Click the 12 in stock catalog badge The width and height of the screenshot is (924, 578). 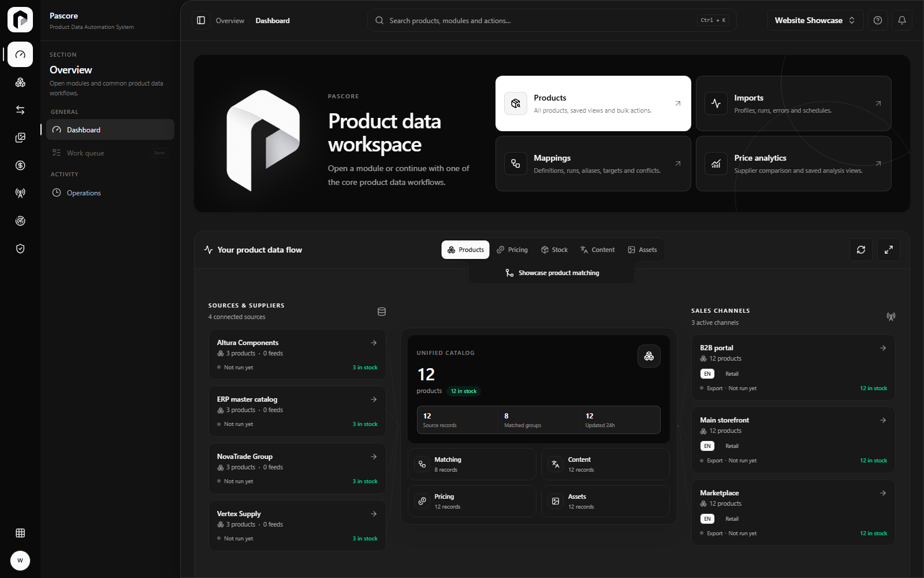(464, 391)
